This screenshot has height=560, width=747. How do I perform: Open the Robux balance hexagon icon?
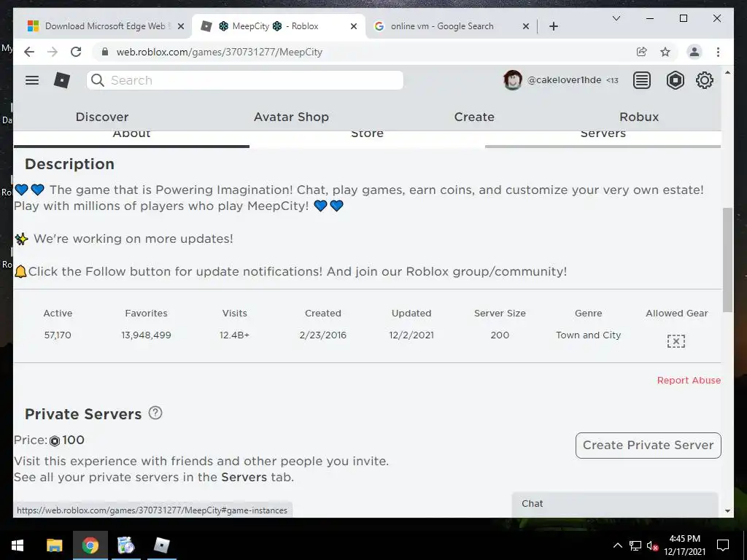(675, 80)
